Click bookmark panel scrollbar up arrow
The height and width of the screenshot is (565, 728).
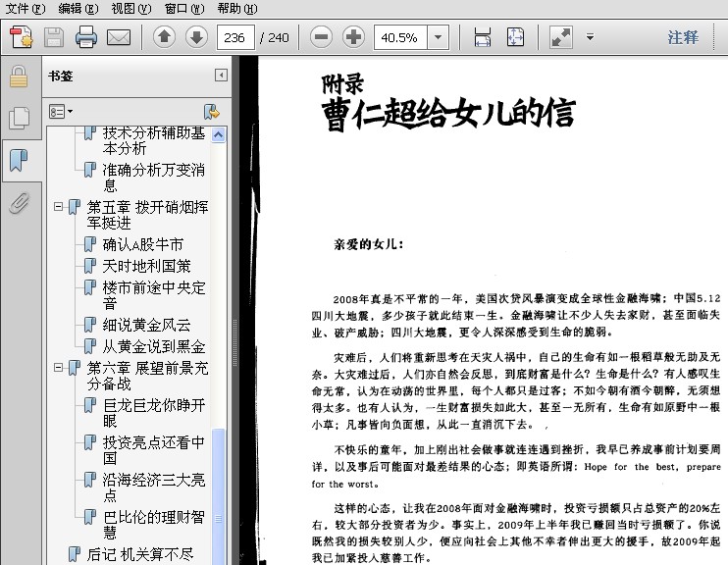click(219, 134)
